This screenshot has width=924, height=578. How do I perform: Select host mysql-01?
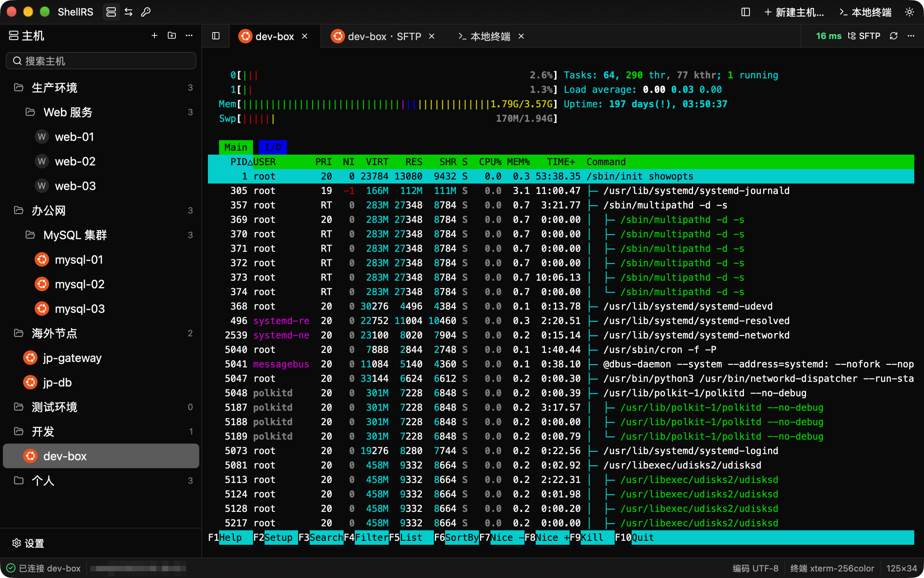click(x=101, y=260)
